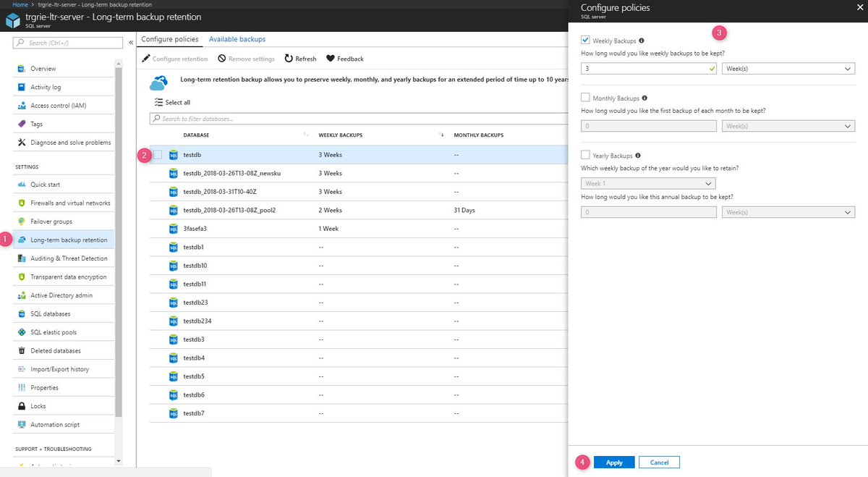Click Remove settings toolbar button
The height and width of the screenshot is (477, 868).
point(246,59)
